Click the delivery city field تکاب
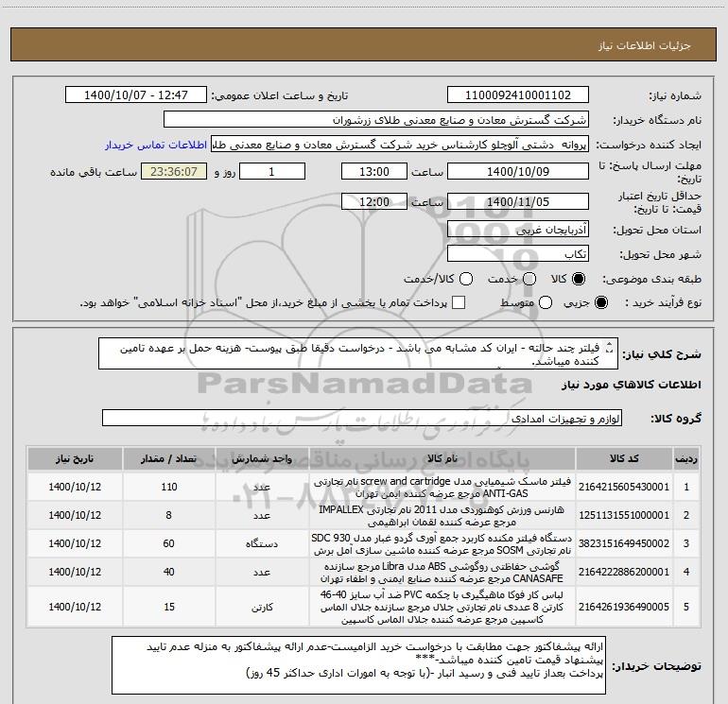Viewport: 728px width, 704px height. [x=518, y=254]
